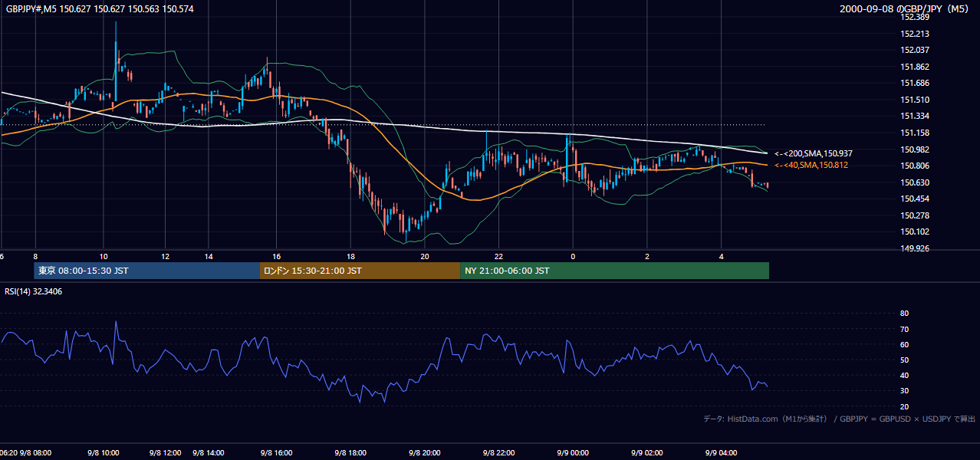Click the 200 SMA 150.937 label
The width and height of the screenshot is (980, 460).
click(813, 153)
